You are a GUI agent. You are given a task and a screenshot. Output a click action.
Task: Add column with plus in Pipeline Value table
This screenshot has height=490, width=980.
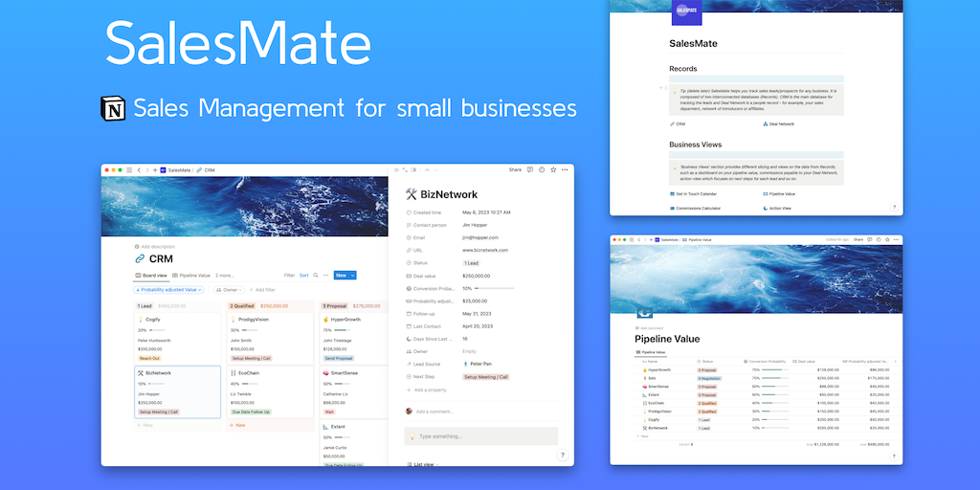point(895,361)
